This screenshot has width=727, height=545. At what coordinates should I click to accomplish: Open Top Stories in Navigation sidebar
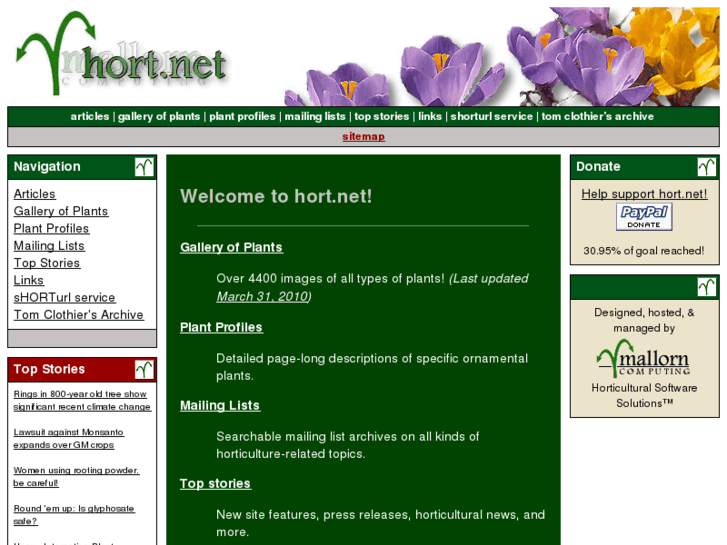click(x=46, y=263)
